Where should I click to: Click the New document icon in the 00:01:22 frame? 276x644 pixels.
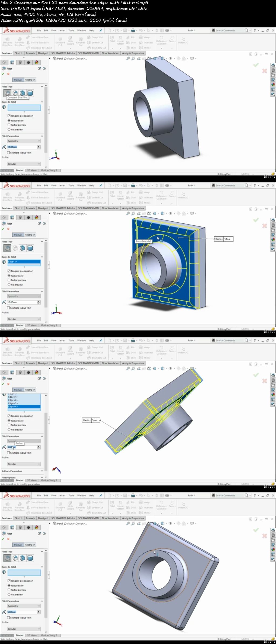pyautogui.click(x=109, y=495)
